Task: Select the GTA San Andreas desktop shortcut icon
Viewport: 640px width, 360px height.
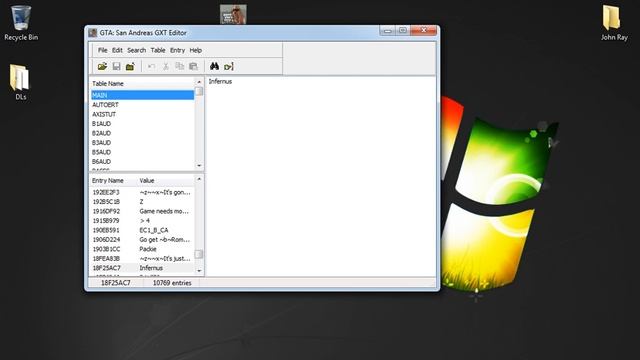Action: [x=233, y=14]
